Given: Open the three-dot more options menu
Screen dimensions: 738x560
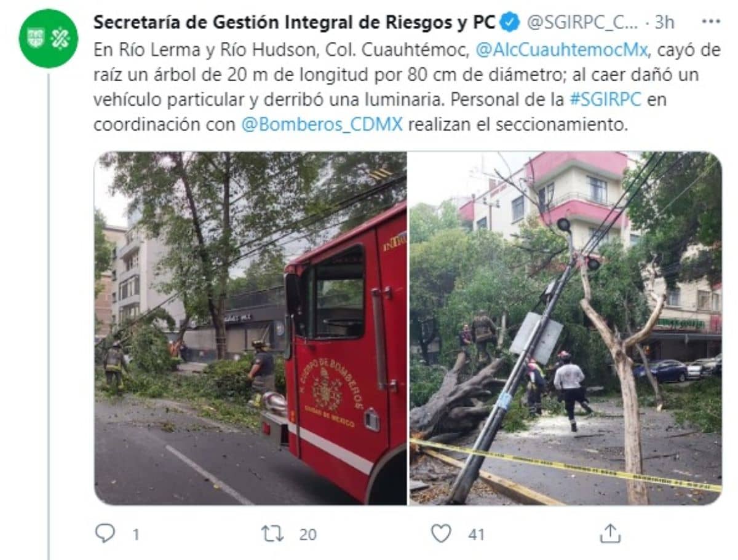Looking at the screenshot, I should (711, 22).
